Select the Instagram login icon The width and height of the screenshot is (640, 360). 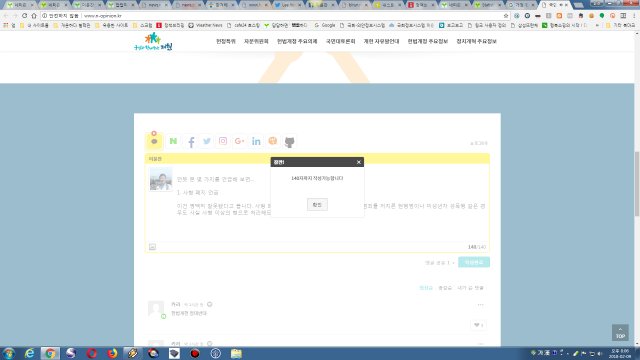pos(223,141)
